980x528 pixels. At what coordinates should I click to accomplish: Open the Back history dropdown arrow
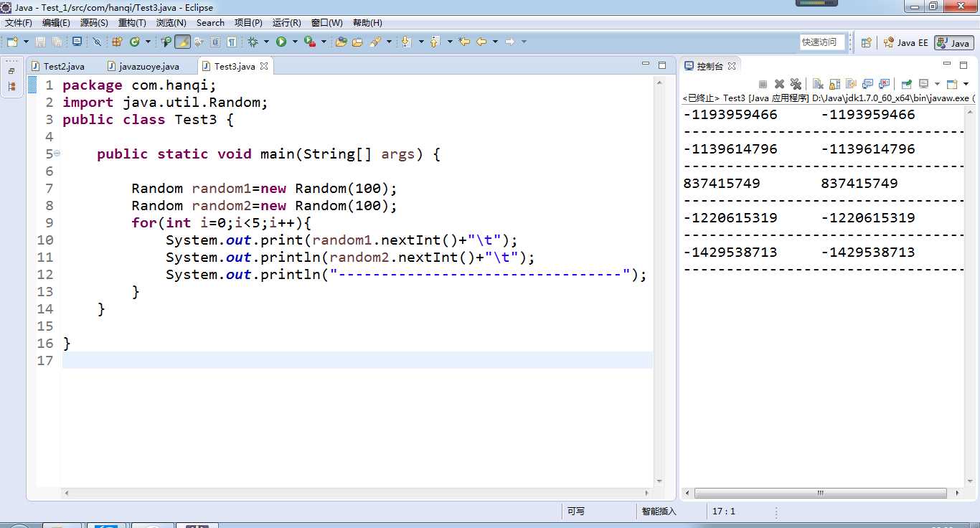[495, 42]
